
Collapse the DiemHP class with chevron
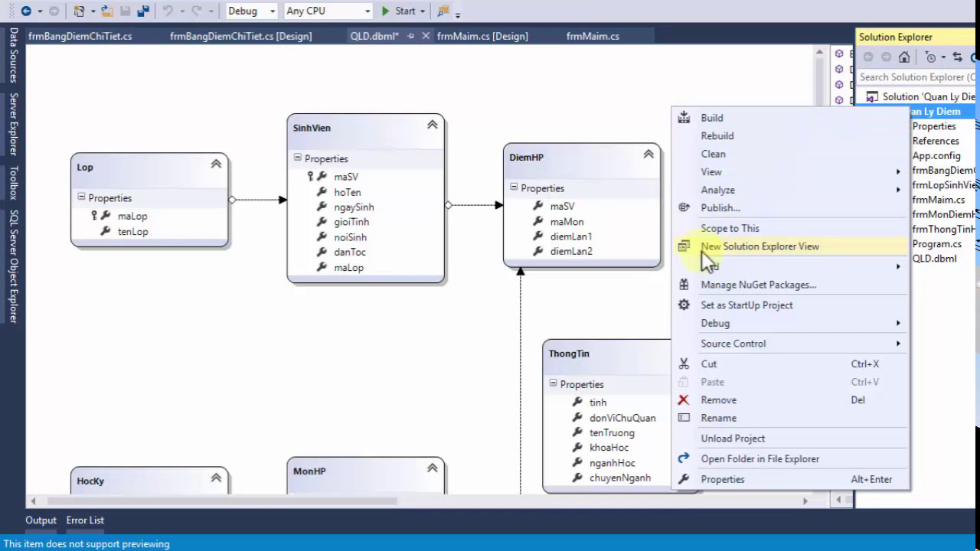(x=648, y=154)
